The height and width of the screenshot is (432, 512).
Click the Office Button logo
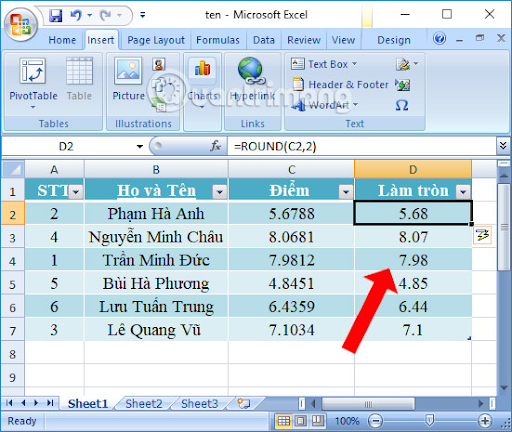(x=21, y=25)
